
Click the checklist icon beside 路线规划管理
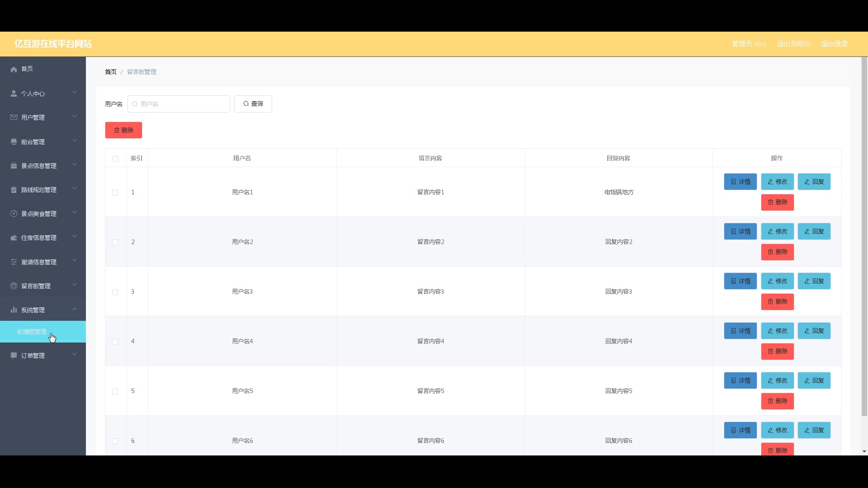pyautogui.click(x=14, y=190)
